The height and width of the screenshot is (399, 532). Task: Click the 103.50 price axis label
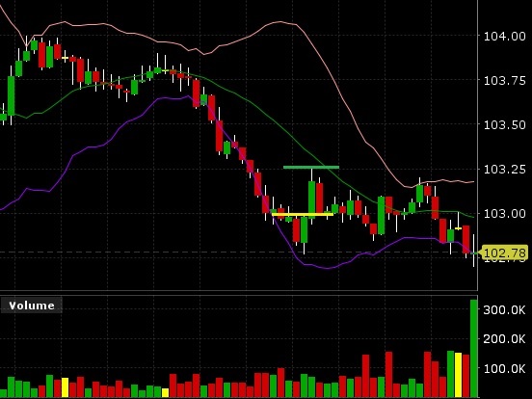(504, 125)
